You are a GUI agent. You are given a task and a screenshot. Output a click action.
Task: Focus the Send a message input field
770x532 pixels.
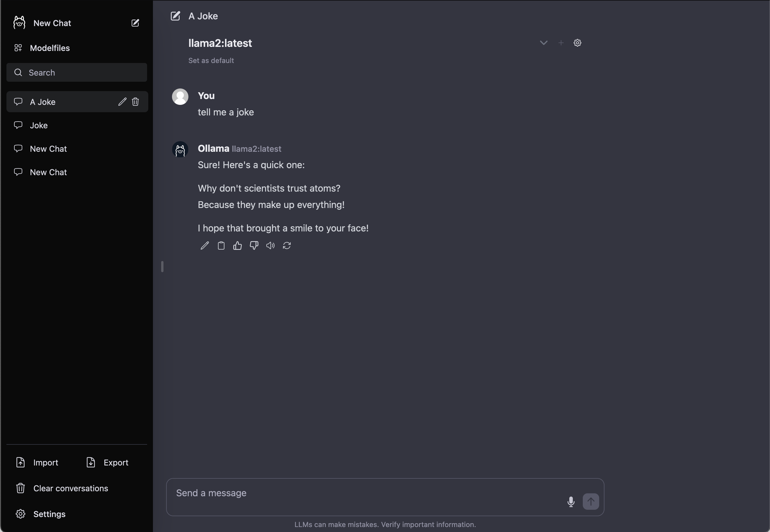coord(367,493)
